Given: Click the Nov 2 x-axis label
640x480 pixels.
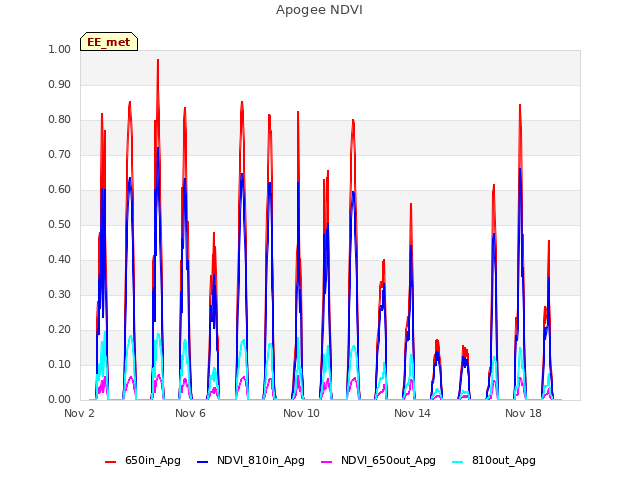Looking at the screenshot, I should (79, 413).
